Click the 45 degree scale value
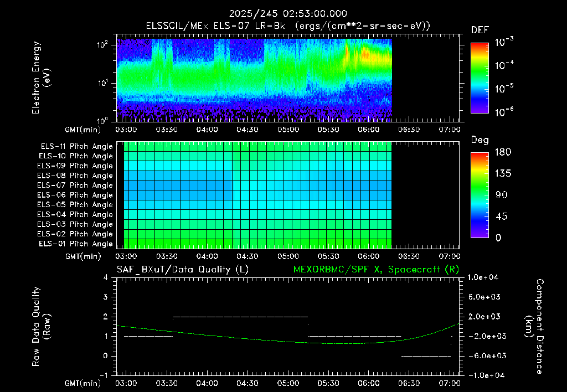This screenshot has height=392, width=567. 501,216
